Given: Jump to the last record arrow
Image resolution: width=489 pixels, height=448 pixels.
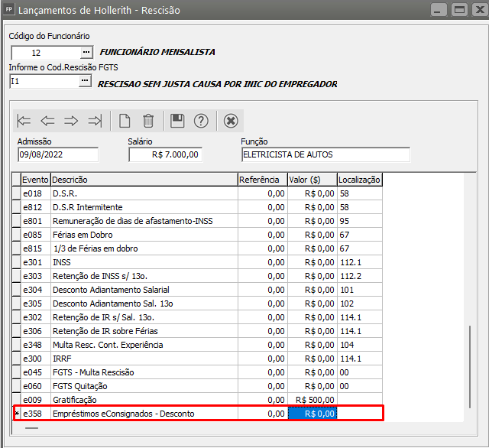Looking at the screenshot, I should pos(95,121).
